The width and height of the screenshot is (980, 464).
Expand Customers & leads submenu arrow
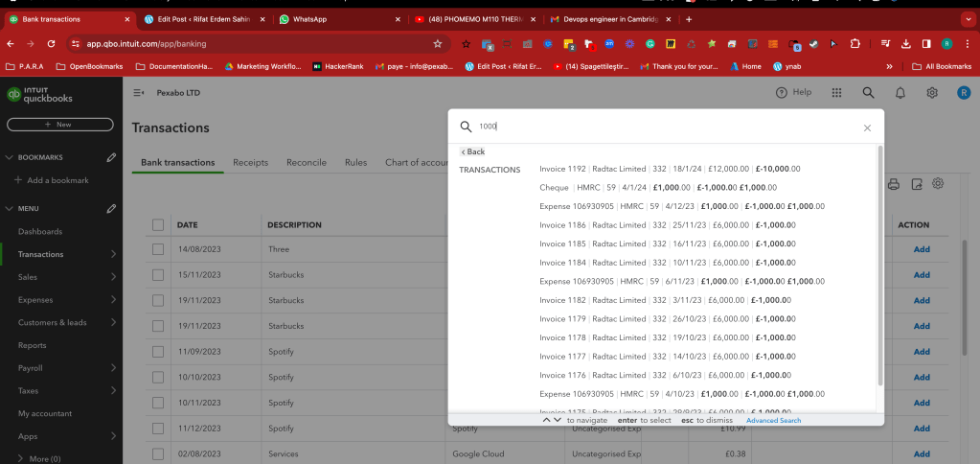tap(113, 322)
